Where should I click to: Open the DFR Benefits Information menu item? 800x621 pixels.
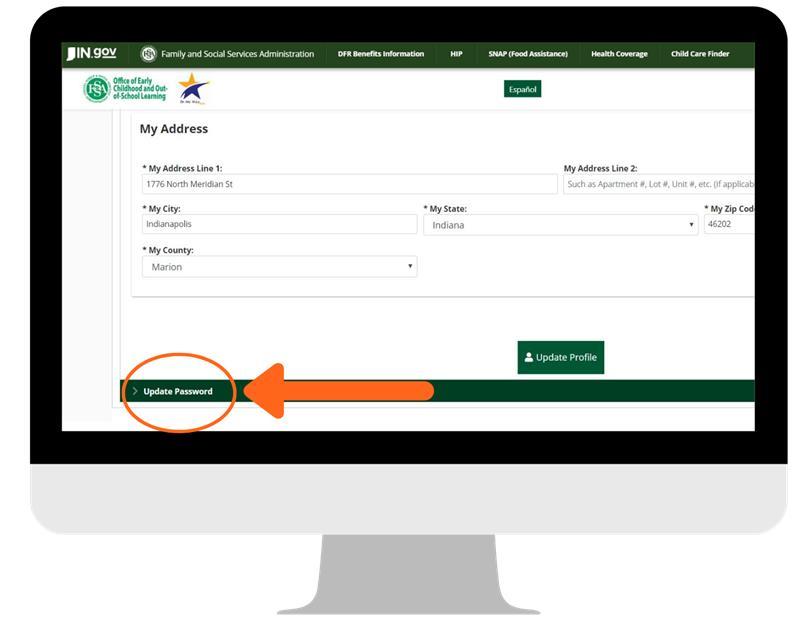point(380,54)
